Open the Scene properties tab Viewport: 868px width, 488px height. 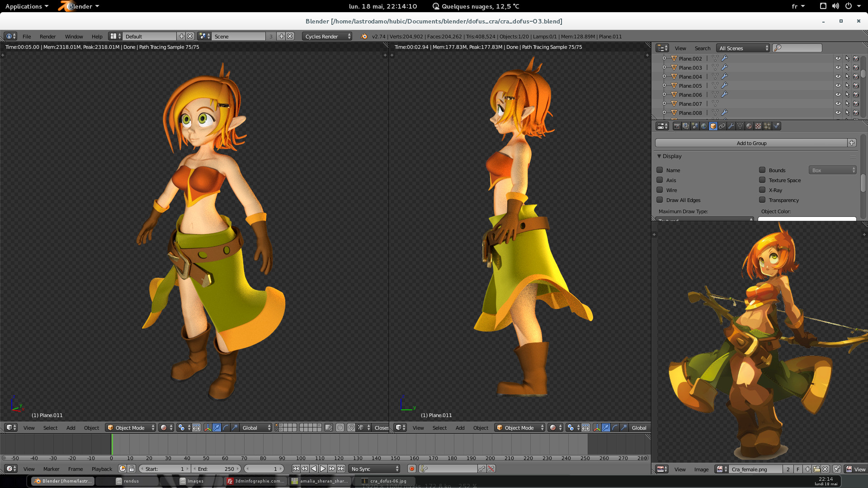coord(695,126)
